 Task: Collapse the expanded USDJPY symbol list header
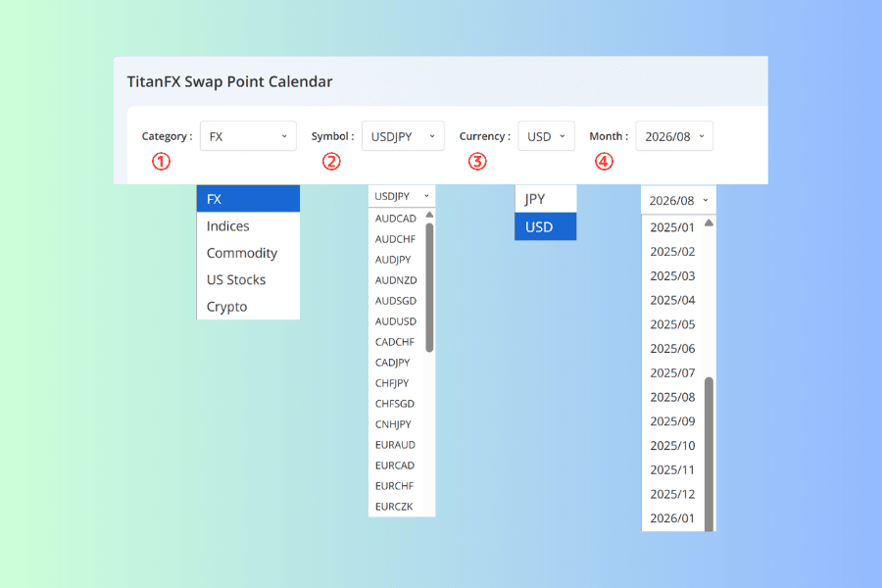coord(402,196)
